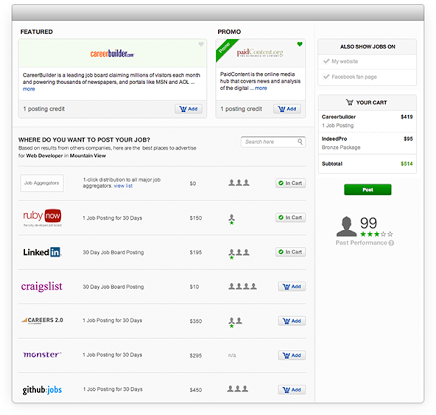Add CareerBuilder posting credit to cart

click(189, 109)
